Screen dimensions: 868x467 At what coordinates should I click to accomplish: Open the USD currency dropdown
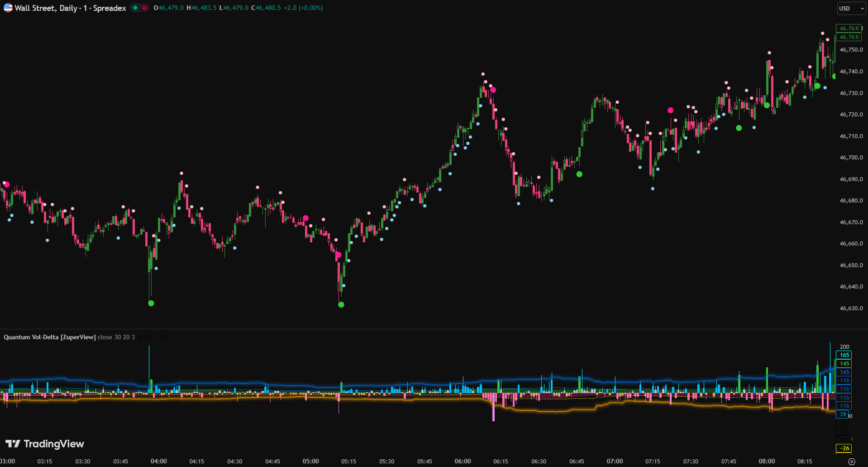tap(851, 8)
